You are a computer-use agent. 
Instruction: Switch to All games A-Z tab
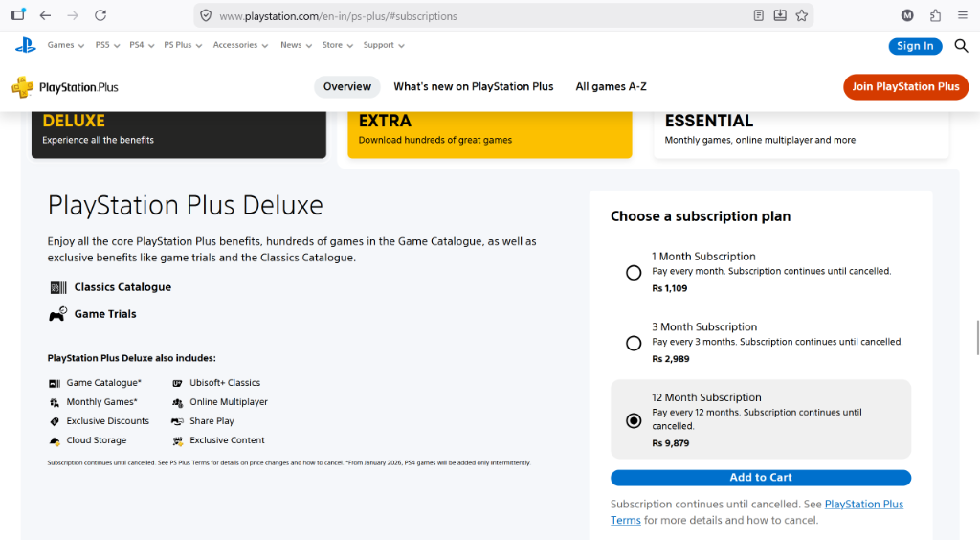pos(611,87)
